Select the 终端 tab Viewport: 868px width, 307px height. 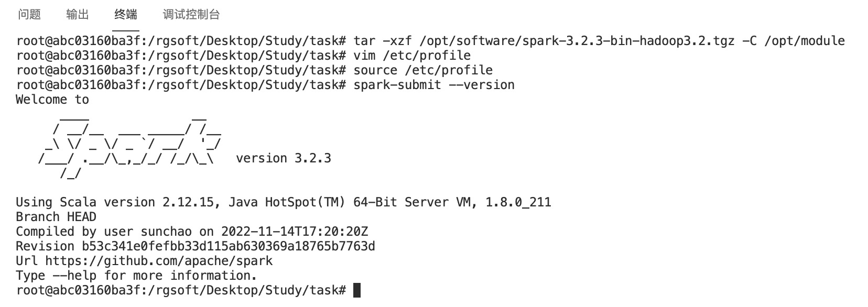pyautogui.click(x=126, y=15)
